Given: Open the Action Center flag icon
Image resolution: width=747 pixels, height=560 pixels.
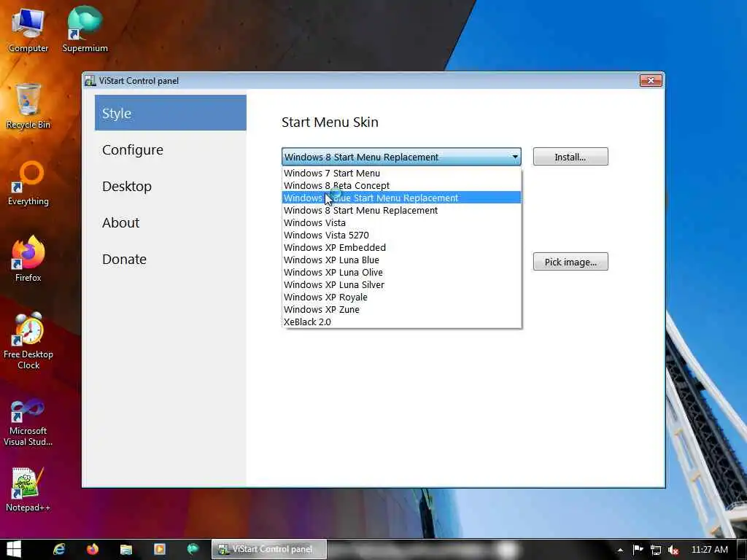Looking at the screenshot, I should tap(638, 550).
